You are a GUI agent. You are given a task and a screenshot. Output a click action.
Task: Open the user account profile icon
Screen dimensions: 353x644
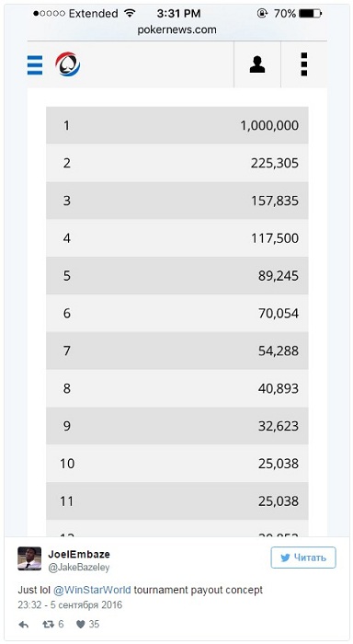pyautogui.click(x=257, y=64)
